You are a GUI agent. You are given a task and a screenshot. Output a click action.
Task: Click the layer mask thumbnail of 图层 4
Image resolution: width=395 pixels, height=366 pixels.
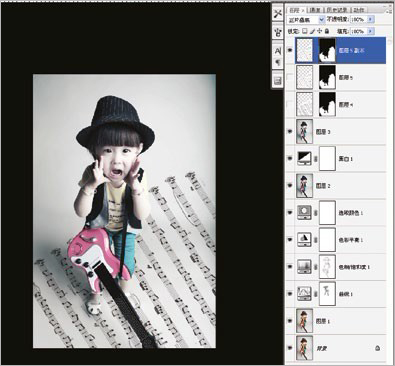click(x=327, y=104)
